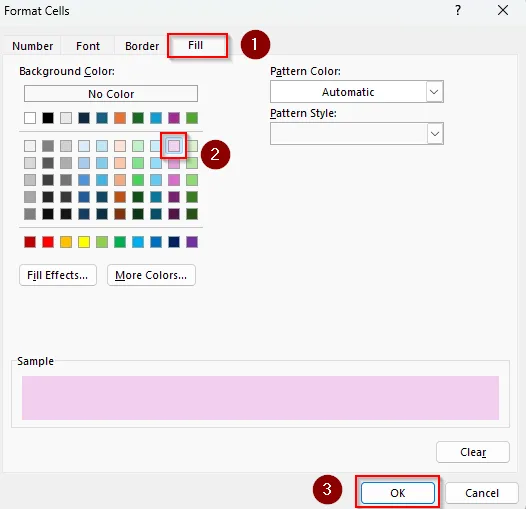526x509 pixels.
Task: Choose the bright green swatch in top theme row
Action: coord(192,118)
